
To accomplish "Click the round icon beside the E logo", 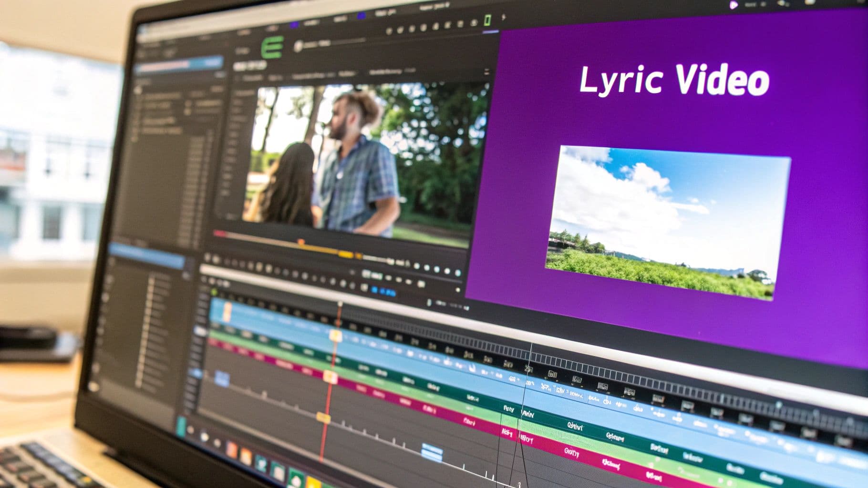I will 298,46.
